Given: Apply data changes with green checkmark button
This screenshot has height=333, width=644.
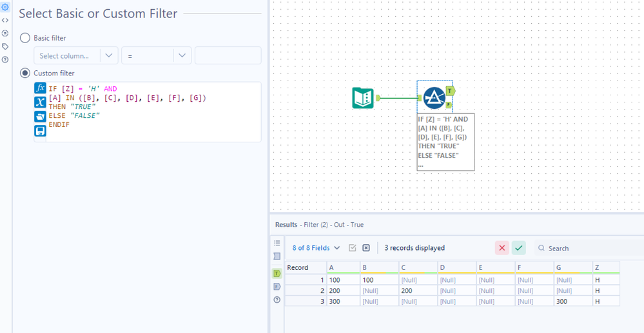Looking at the screenshot, I should (519, 248).
